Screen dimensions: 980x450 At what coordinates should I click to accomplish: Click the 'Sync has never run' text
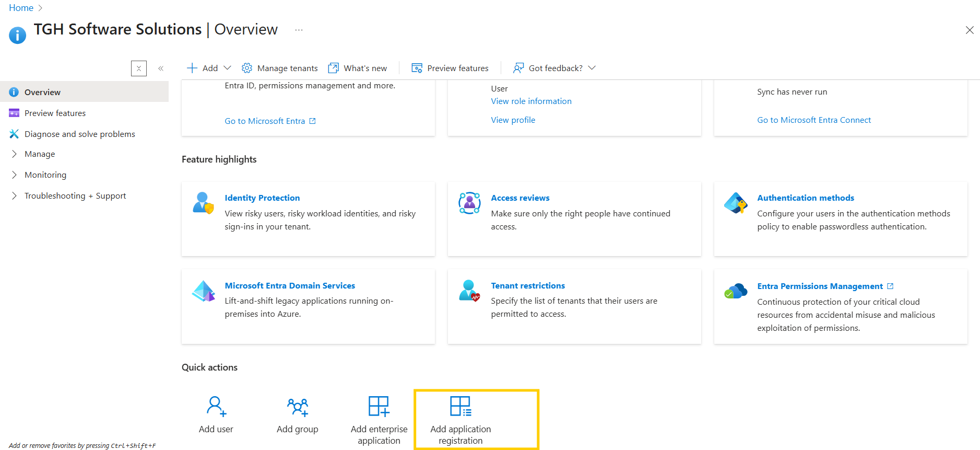click(x=792, y=91)
